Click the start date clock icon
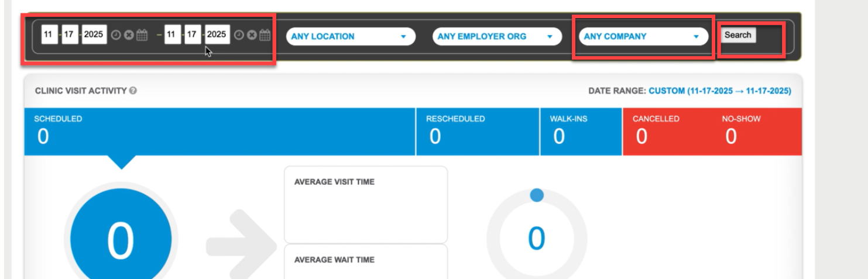 (116, 35)
